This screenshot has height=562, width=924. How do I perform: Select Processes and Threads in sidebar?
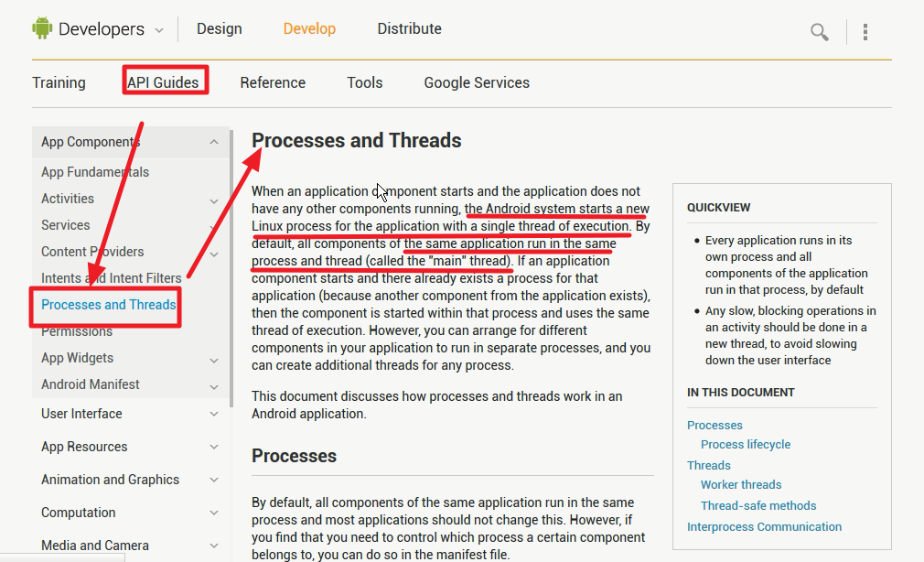pyautogui.click(x=109, y=305)
